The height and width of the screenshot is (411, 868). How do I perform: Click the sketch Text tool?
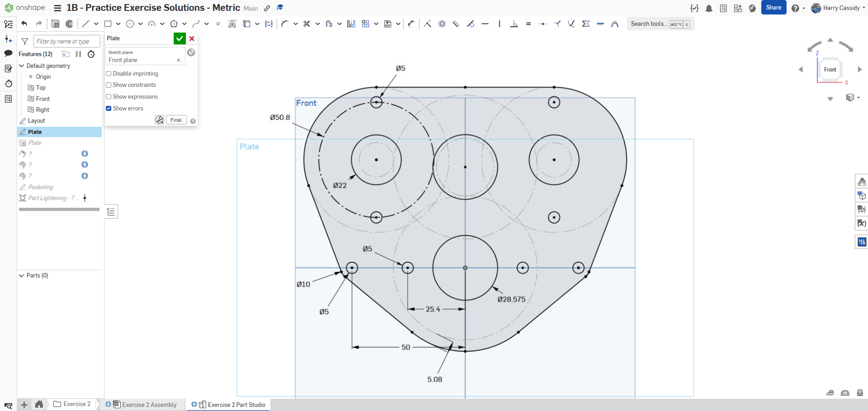click(232, 24)
